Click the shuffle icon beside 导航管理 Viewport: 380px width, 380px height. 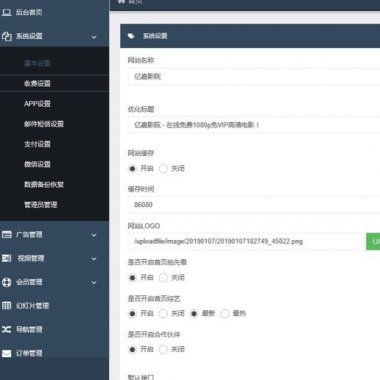tap(6, 329)
